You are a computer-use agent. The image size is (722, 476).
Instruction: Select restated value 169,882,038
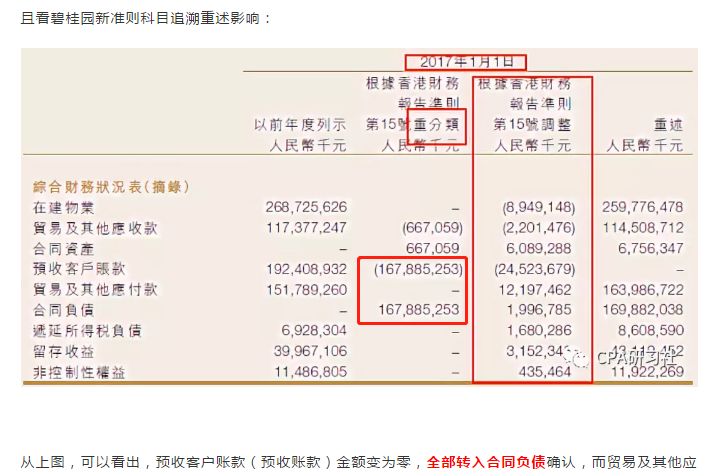[643, 310]
